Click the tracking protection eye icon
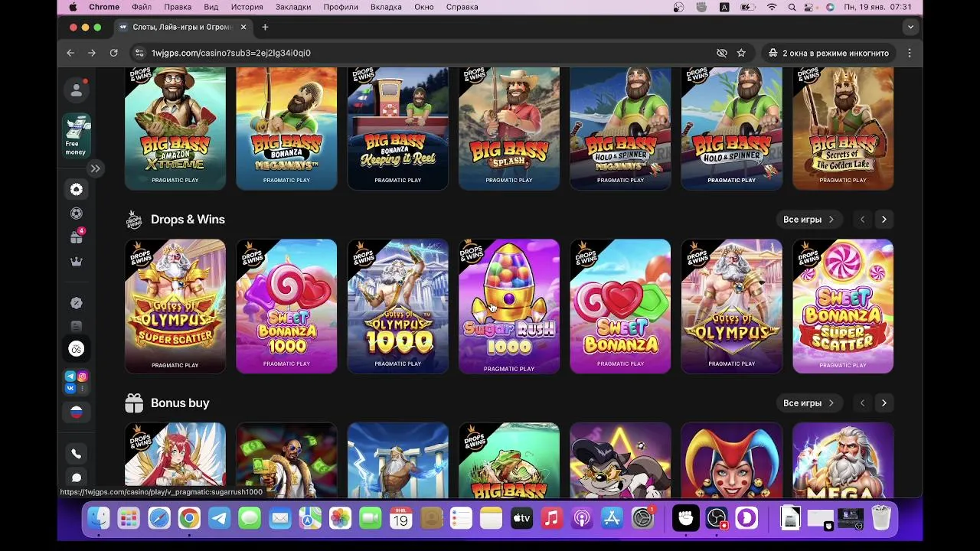 721,53
